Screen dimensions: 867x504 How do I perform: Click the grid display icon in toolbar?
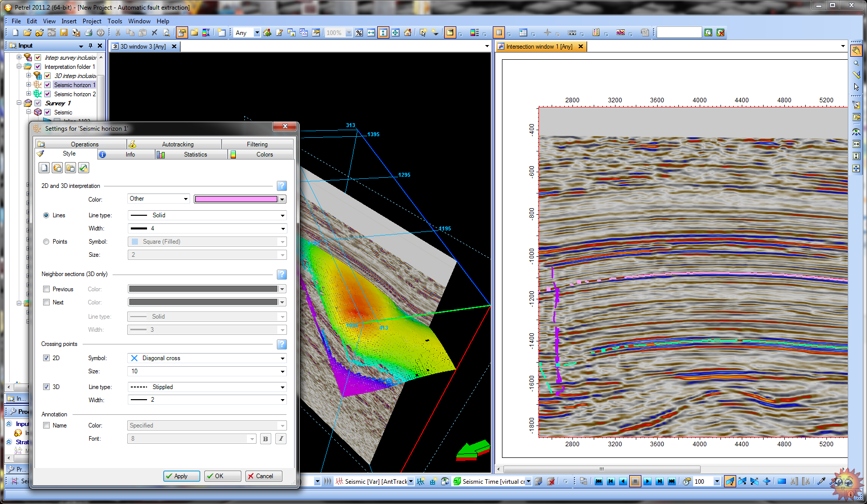[x=499, y=32]
